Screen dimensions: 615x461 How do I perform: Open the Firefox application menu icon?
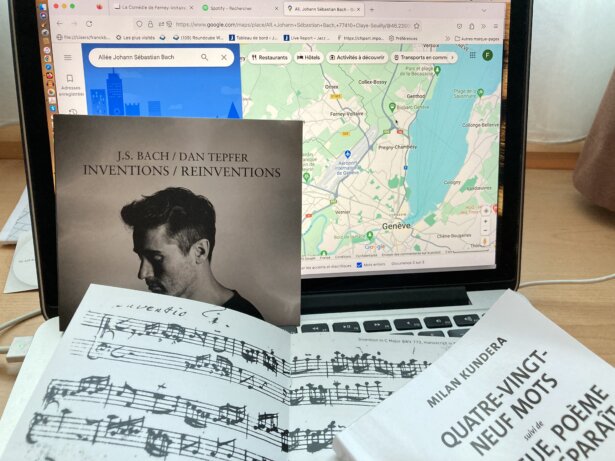pos(495,27)
